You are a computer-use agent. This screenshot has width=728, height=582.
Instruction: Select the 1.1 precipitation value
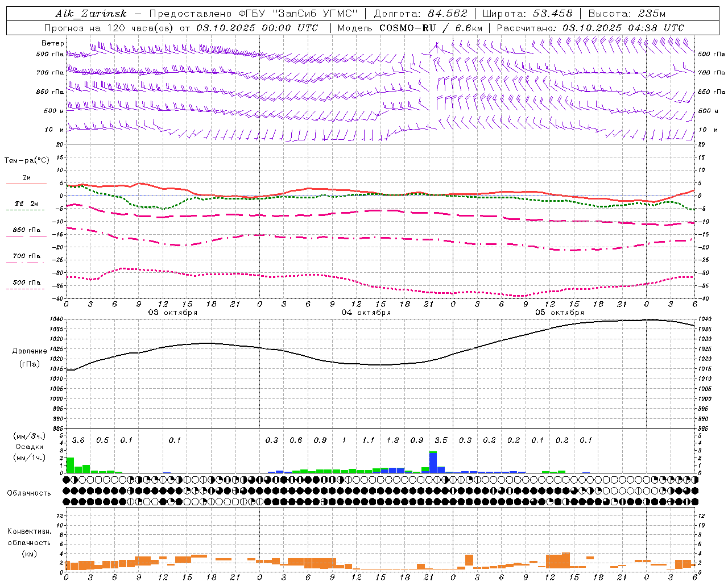(x=369, y=440)
